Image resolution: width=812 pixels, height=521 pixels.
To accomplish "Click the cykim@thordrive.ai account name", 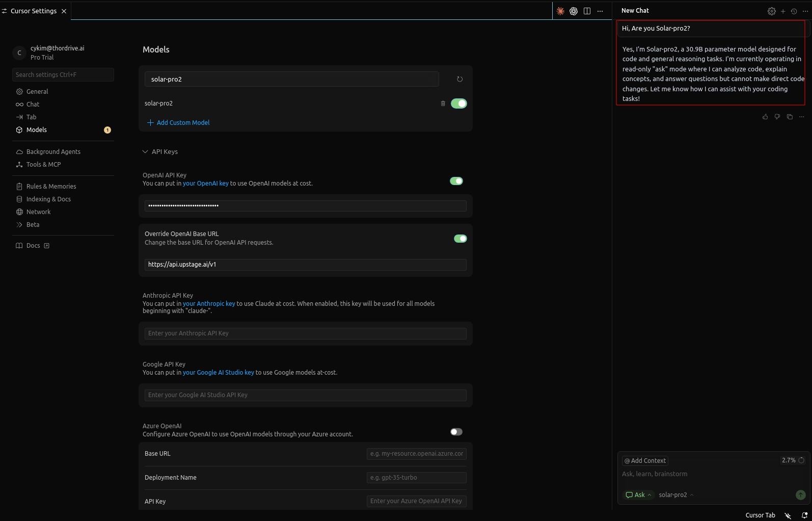I will [x=58, y=48].
